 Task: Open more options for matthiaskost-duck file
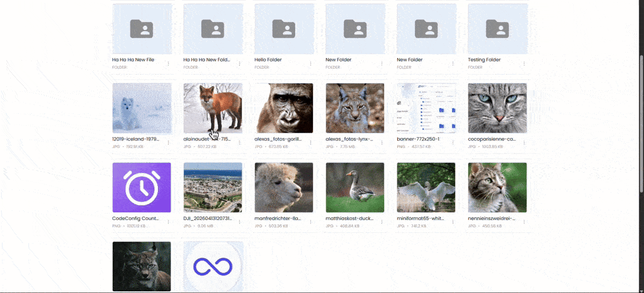(382, 222)
